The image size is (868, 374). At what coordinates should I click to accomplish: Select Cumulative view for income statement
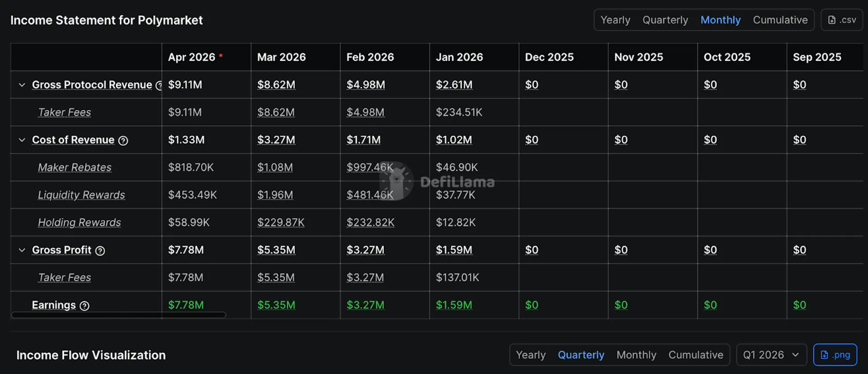(x=780, y=20)
